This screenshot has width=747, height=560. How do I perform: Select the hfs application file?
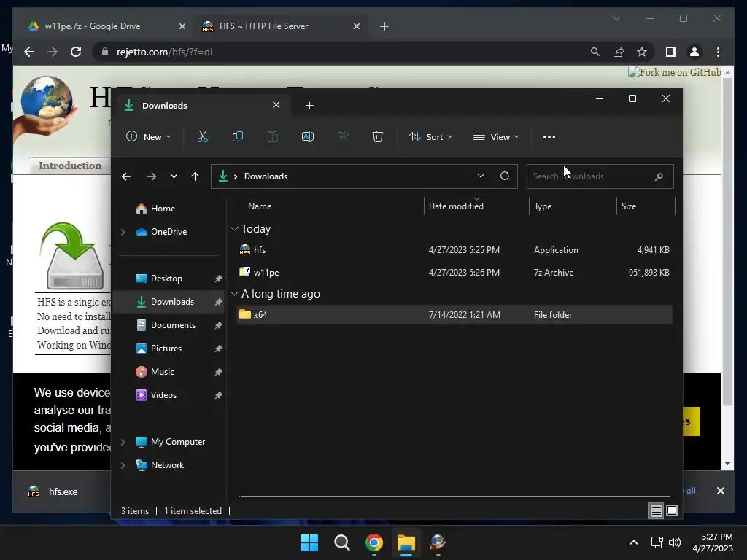(x=454, y=250)
